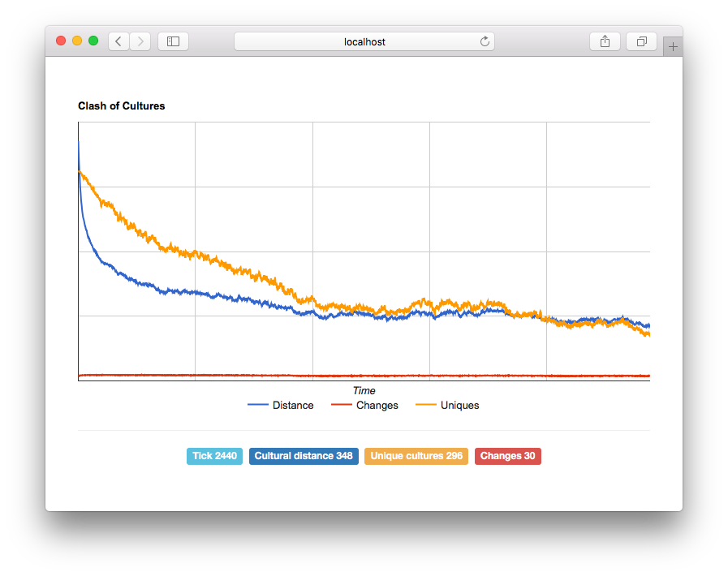Viewport: 728px width, 576px height.
Task: Click the Unique cultures 296 badge
Action: (416, 456)
